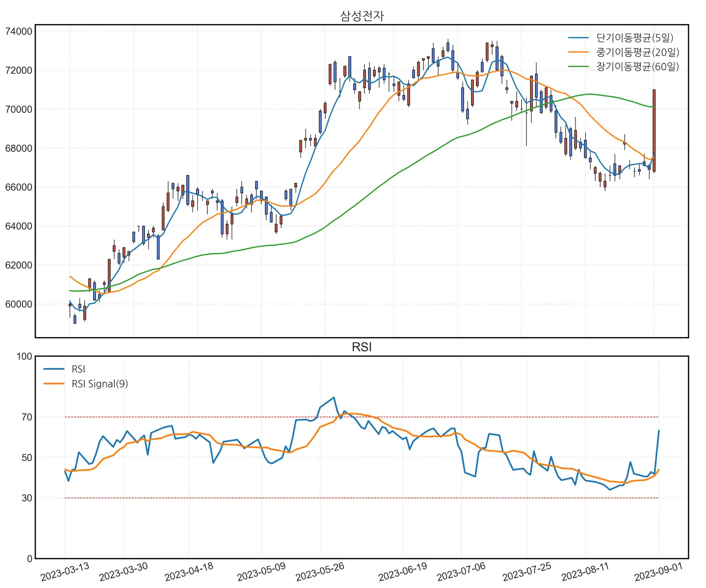Click the 2023-05-26 date axis label
Screen dimensions: 706x588
(x=320, y=572)
